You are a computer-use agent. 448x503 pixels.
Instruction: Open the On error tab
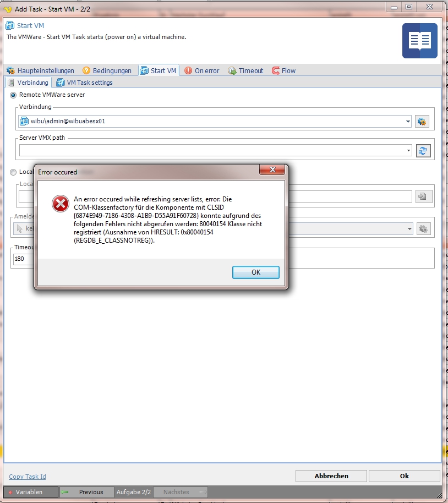[x=201, y=70]
